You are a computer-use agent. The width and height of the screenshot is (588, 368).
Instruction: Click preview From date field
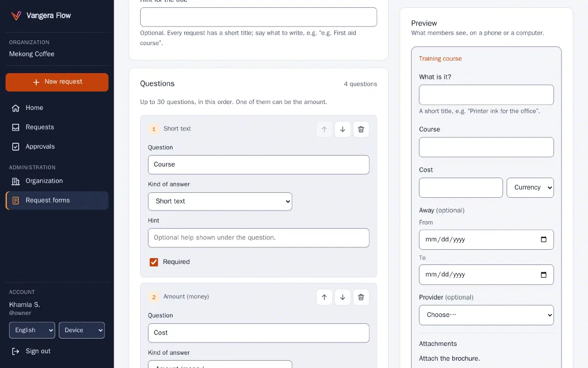pos(486,239)
